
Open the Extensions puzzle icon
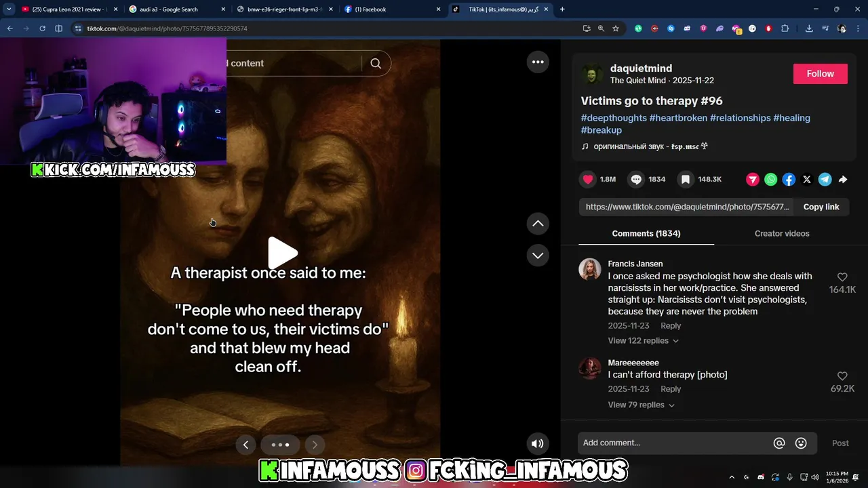click(x=785, y=28)
